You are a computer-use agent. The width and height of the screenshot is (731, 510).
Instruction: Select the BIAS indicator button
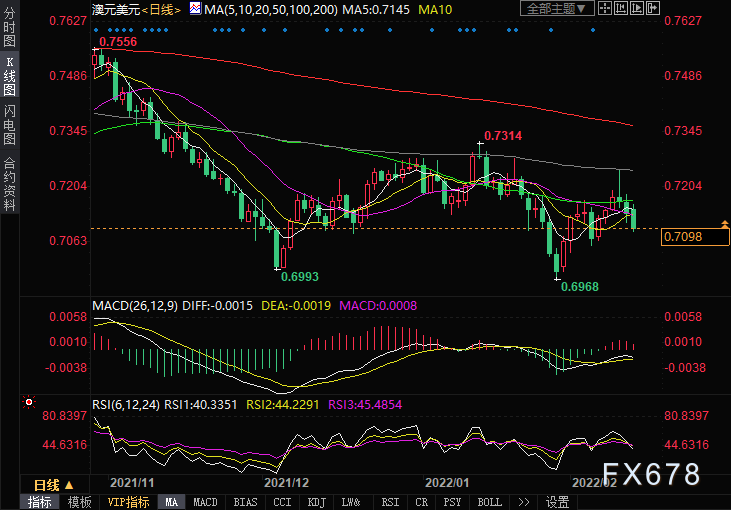click(x=245, y=502)
